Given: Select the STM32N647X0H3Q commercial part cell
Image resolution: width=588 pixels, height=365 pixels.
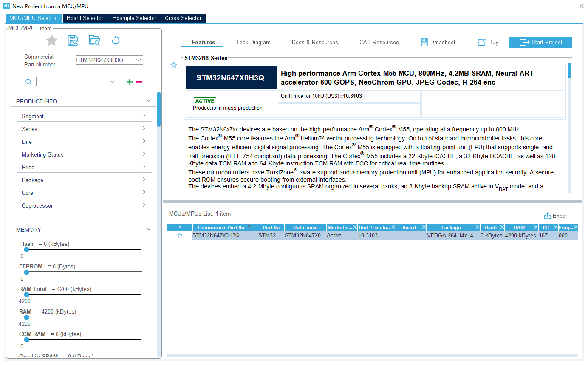Looking at the screenshot, I should (225, 235).
